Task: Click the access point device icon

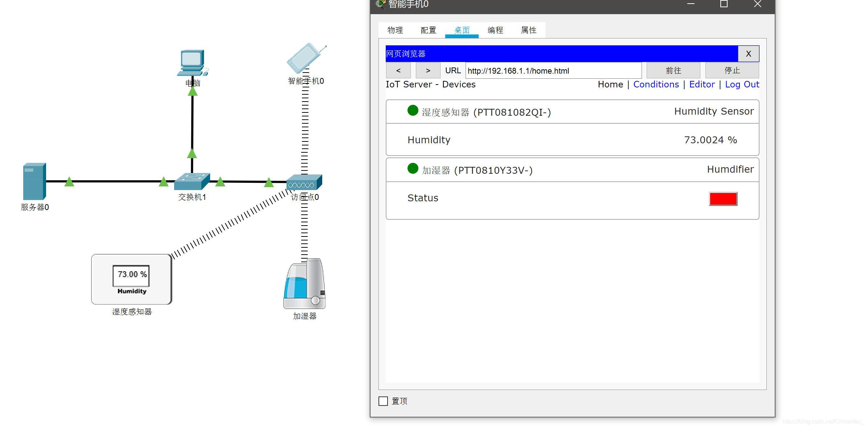Action: pyautogui.click(x=304, y=182)
